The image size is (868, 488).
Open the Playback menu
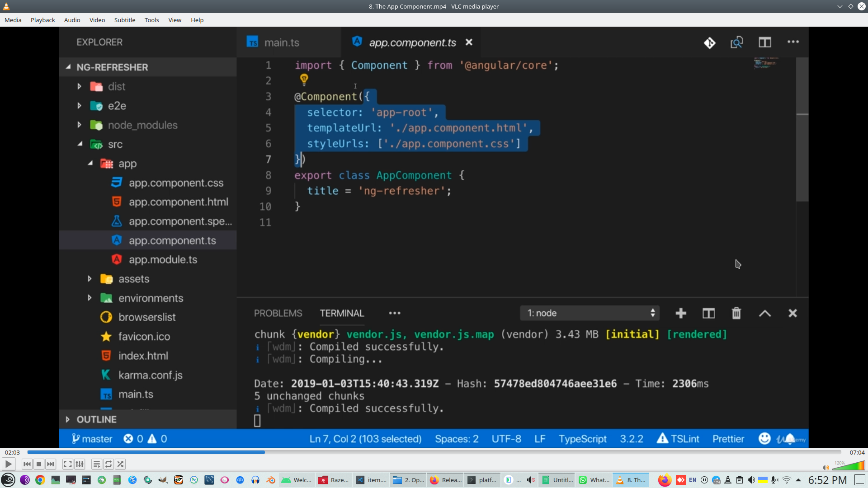tap(42, 20)
